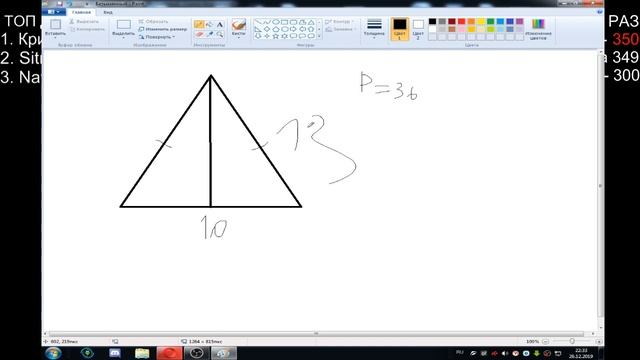This screenshot has width=640, height=360.
Task: Choose the oval shape
Action: (x=276, y=22)
